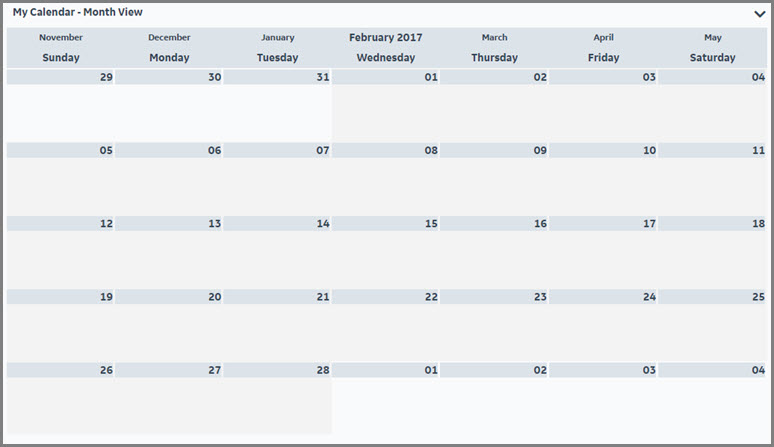Switch to April in month navigation
774x447 pixels.
click(603, 38)
